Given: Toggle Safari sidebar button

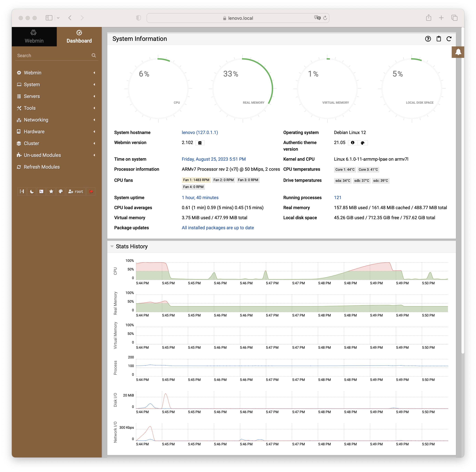Looking at the screenshot, I should tap(49, 18).
